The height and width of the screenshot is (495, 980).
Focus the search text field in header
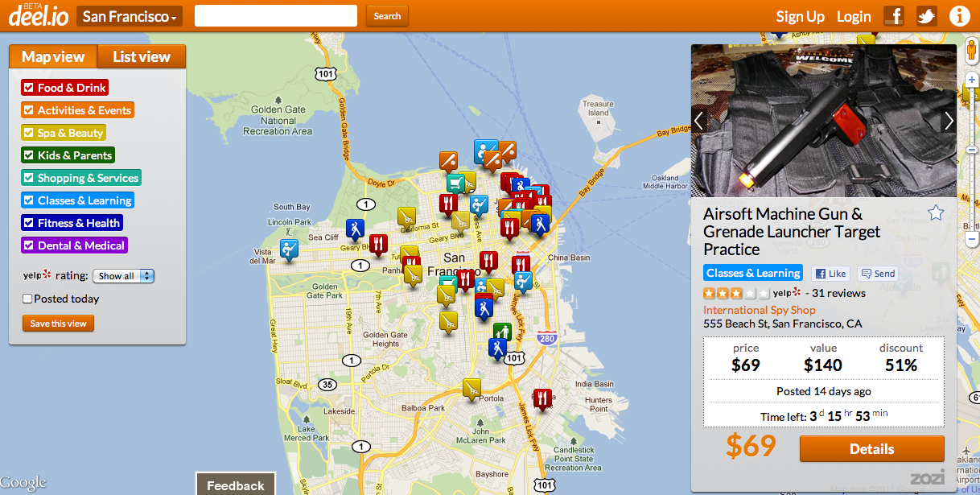[276, 16]
